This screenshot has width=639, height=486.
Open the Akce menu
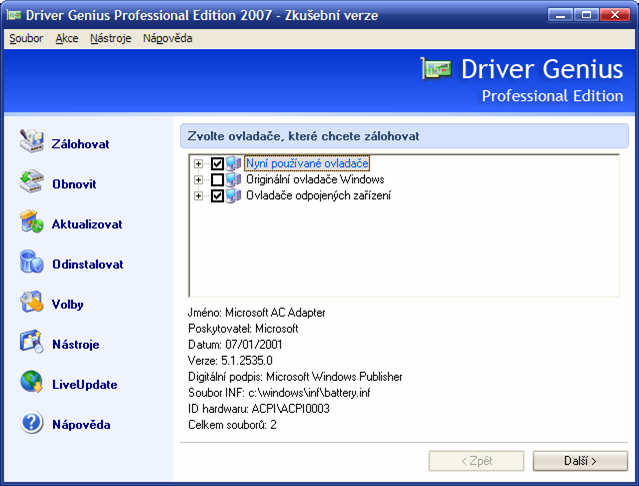pos(67,39)
